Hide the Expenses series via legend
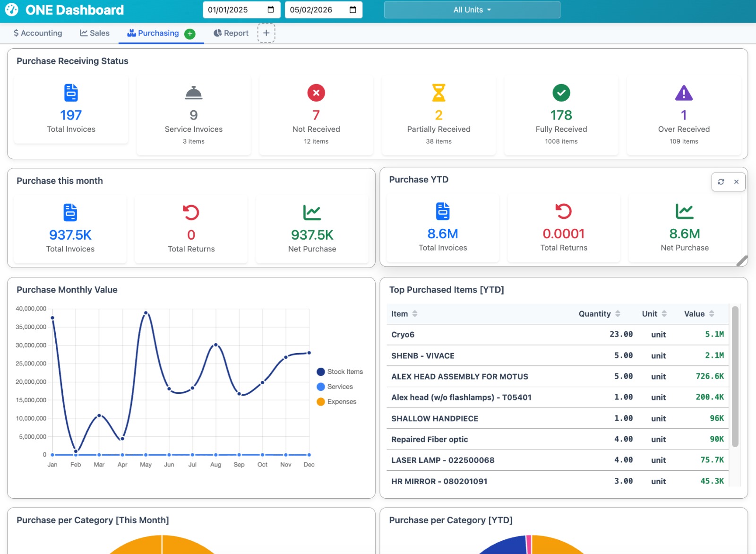The image size is (756, 554). coord(336,402)
